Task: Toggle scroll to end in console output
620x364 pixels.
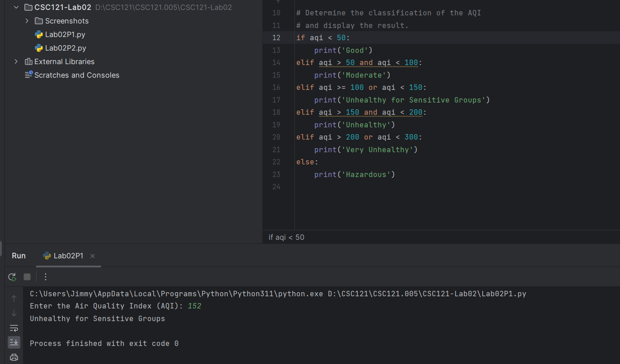Action: click(14, 342)
